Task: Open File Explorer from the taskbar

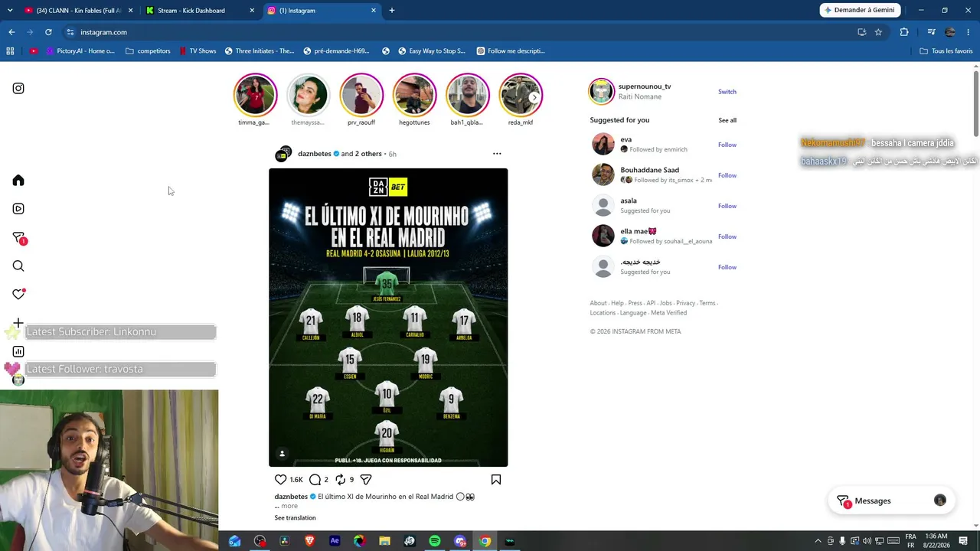Action: pyautogui.click(x=384, y=541)
